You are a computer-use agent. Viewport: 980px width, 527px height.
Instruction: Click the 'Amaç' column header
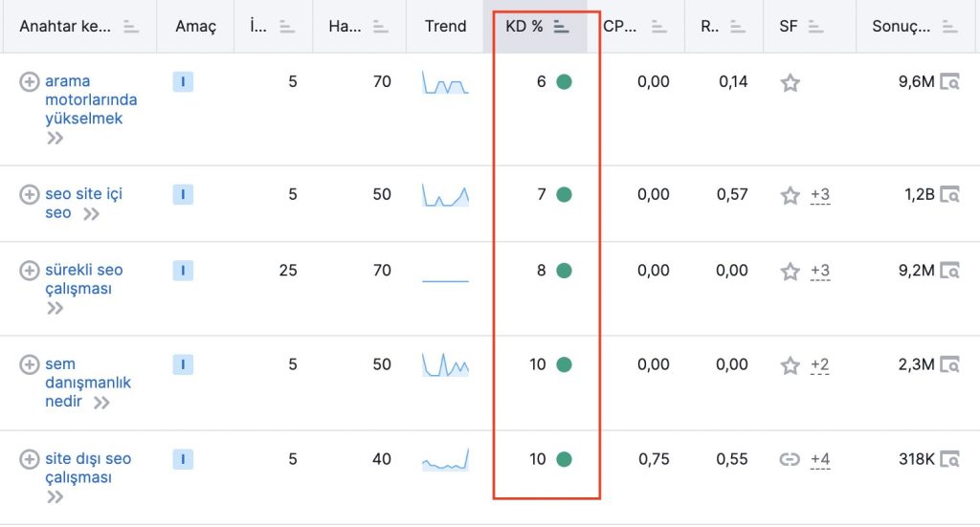pos(195,26)
